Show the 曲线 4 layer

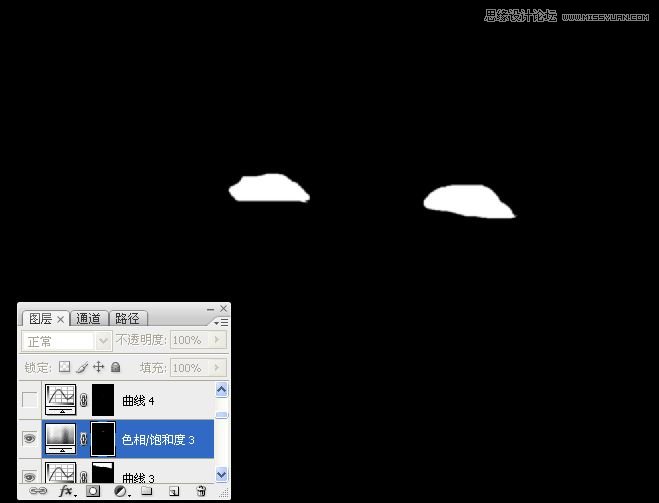[29, 400]
